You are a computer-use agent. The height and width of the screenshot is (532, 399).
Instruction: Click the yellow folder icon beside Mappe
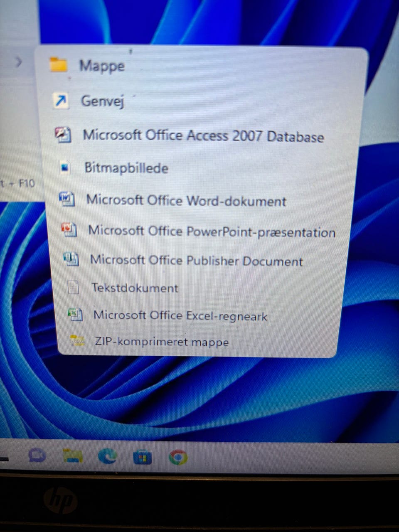(59, 65)
